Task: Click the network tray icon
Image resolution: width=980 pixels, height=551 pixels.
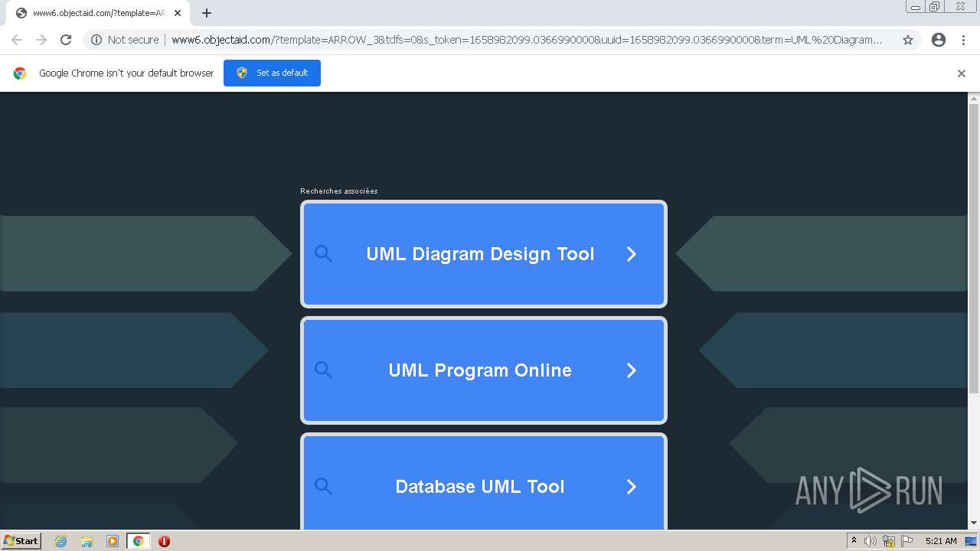Action: (889, 541)
